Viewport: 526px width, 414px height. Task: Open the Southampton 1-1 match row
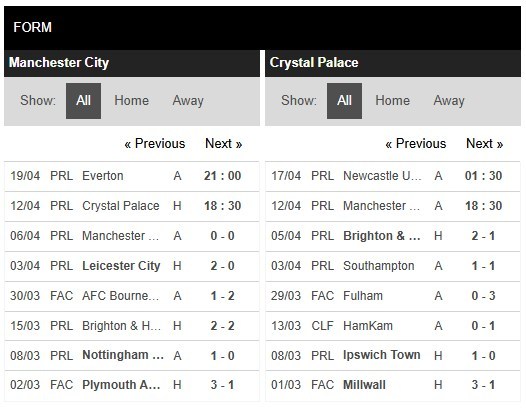(393, 266)
